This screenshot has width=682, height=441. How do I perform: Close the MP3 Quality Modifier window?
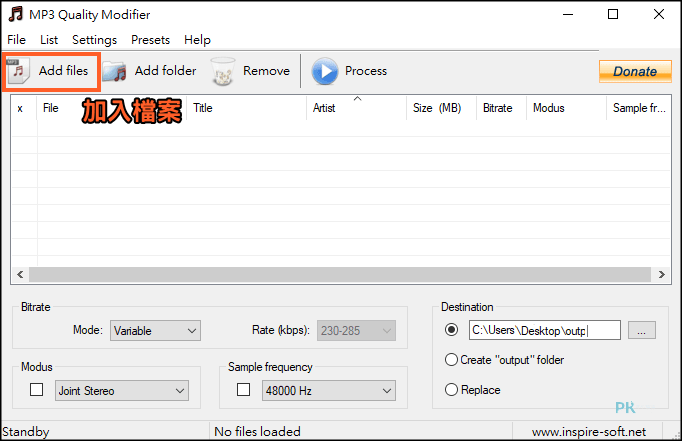pyautogui.click(x=659, y=14)
